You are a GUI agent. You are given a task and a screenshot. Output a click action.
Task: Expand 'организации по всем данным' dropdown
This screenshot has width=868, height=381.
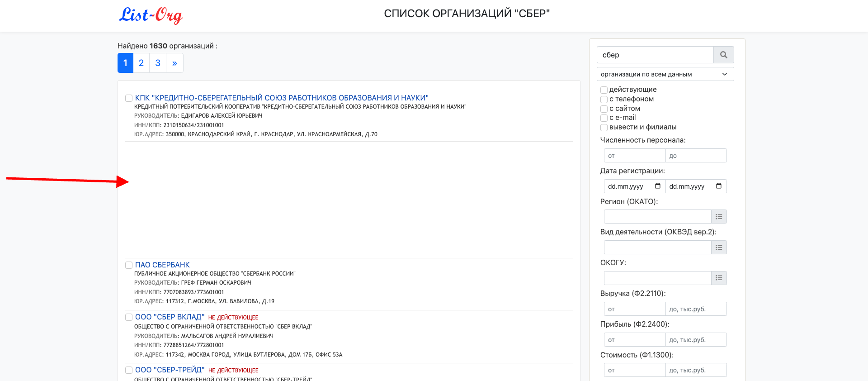[665, 74]
